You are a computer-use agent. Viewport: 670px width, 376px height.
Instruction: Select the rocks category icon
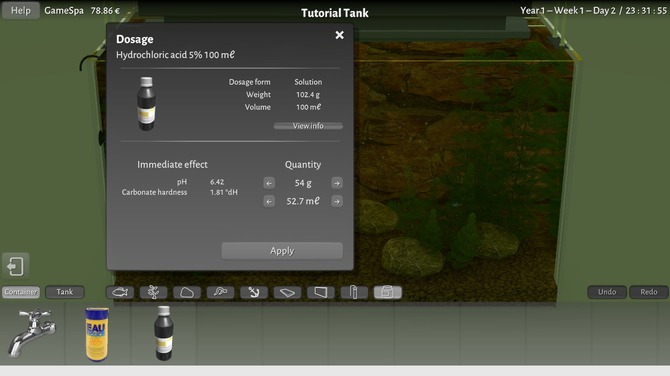pos(187,292)
